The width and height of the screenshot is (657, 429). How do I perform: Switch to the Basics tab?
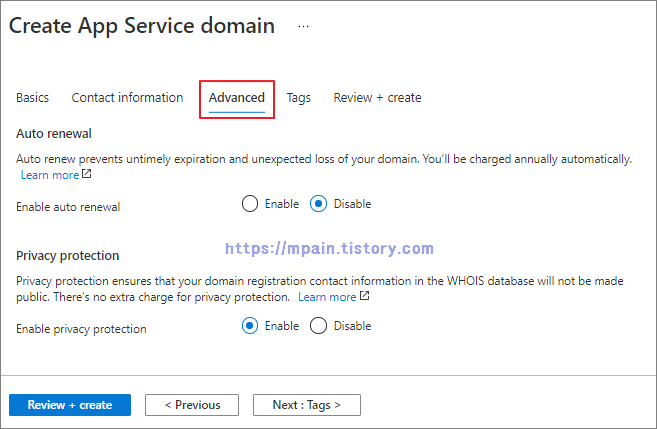pos(32,98)
